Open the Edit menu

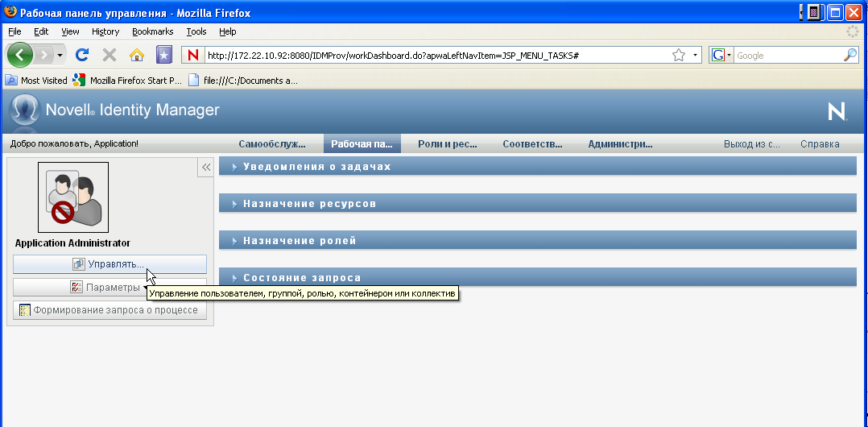[41, 31]
